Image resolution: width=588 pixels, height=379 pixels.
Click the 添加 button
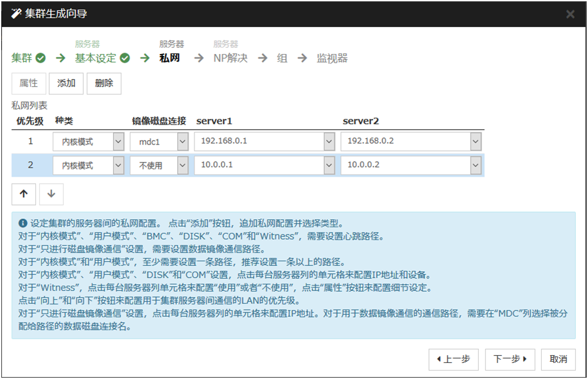[66, 84]
